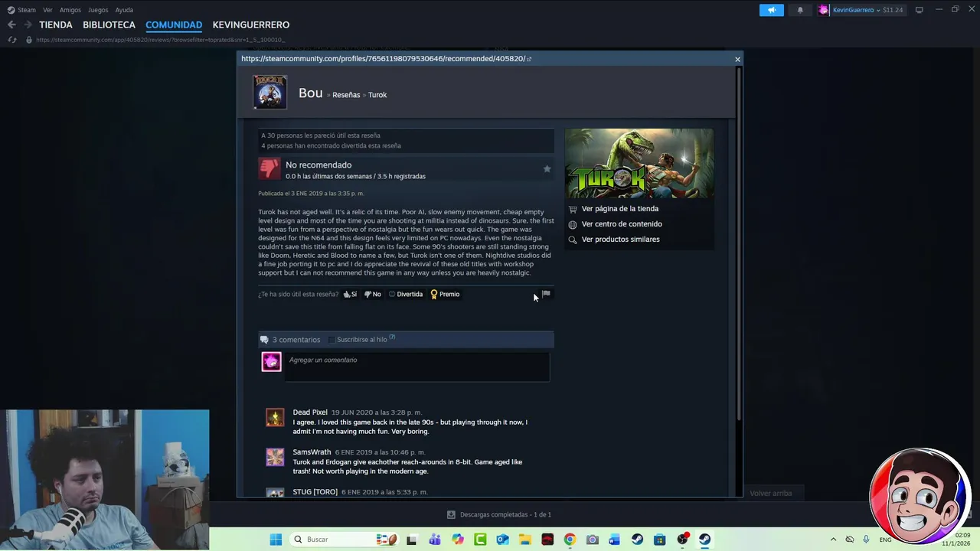Open the Camera app from taskbar
Screen dimensions: 980x551
pos(592,540)
